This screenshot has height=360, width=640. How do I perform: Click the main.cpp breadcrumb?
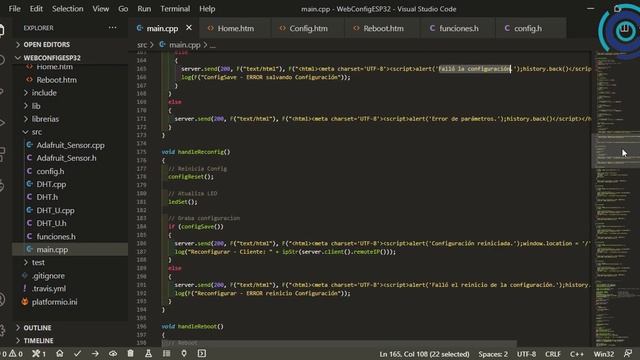184,45
